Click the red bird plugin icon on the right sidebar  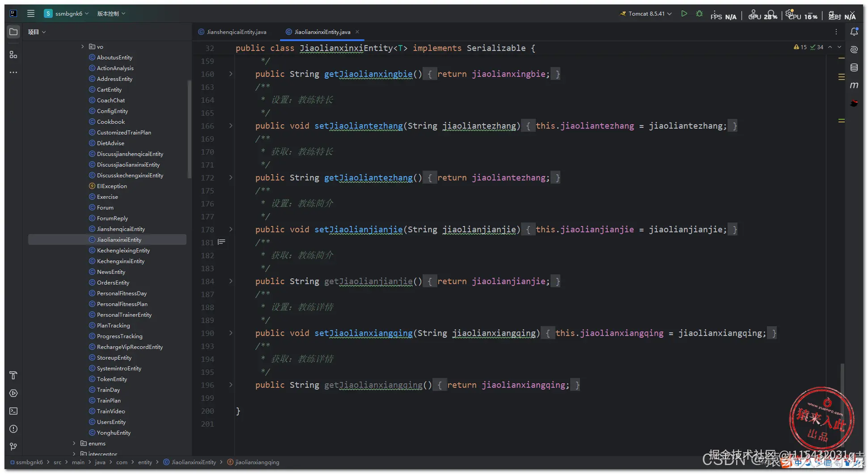pos(854,103)
